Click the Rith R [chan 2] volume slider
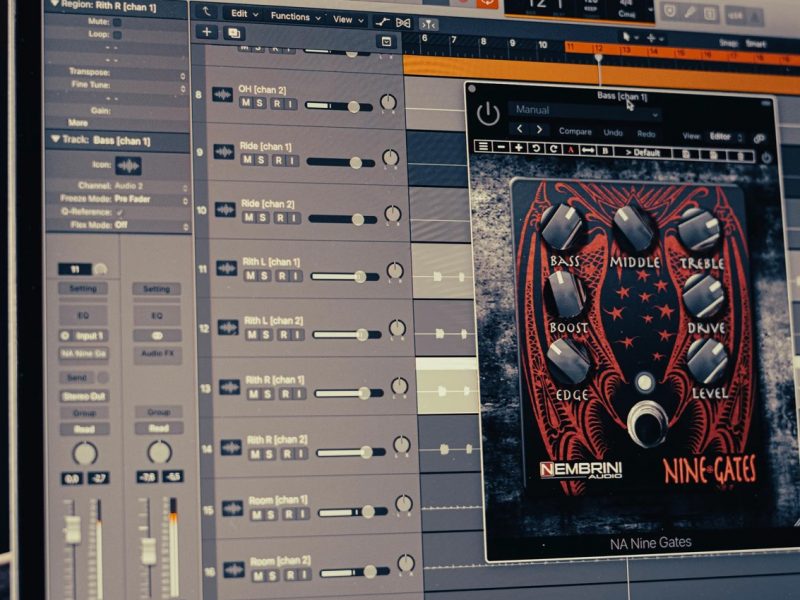Screen dimensions: 800x600 (351, 452)
